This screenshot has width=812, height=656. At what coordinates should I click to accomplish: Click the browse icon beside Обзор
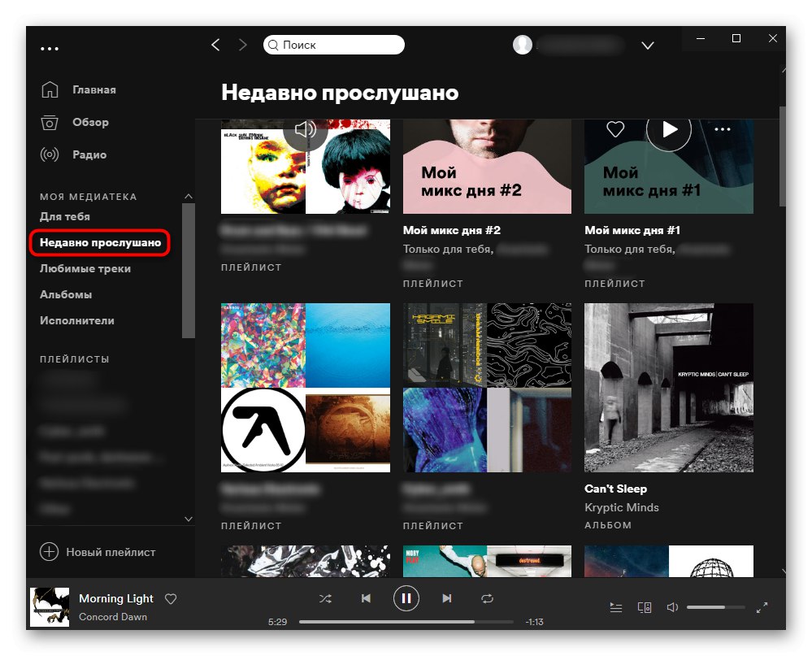click(50, 122)
